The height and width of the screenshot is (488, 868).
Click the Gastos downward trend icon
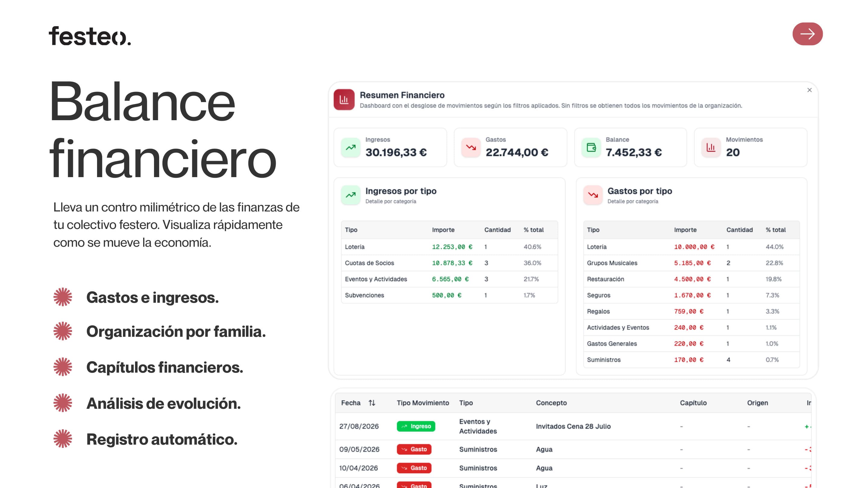tap(471, 147)
